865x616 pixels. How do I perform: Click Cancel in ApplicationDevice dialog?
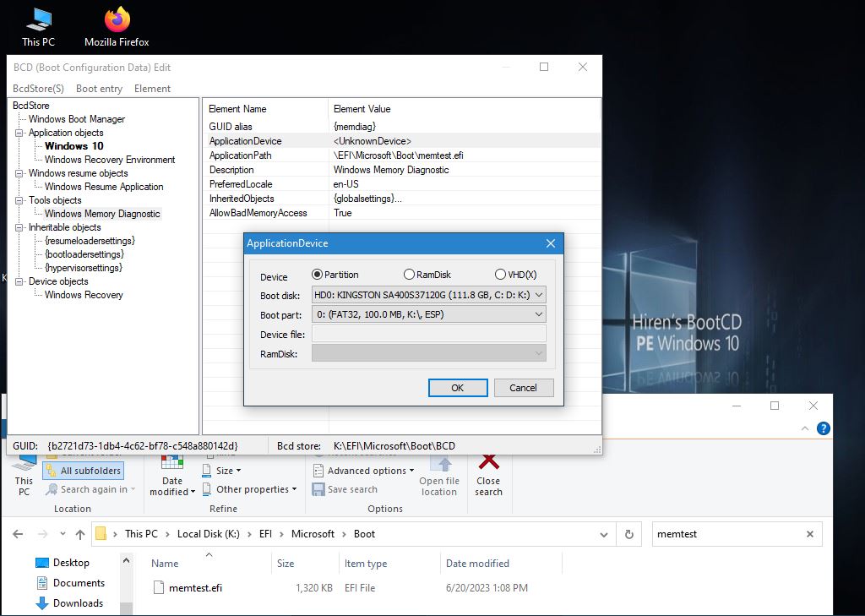[523, 388]
